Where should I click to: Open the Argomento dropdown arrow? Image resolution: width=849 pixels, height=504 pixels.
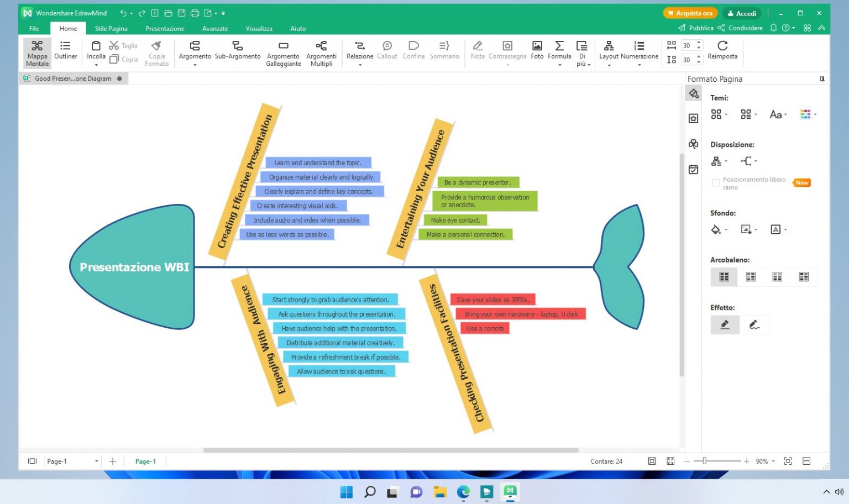pos(195,64)
